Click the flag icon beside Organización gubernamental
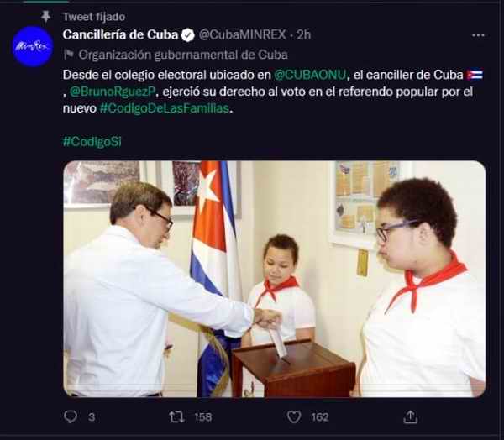Viewport: 504px width, 440px height. coord(69,55)
